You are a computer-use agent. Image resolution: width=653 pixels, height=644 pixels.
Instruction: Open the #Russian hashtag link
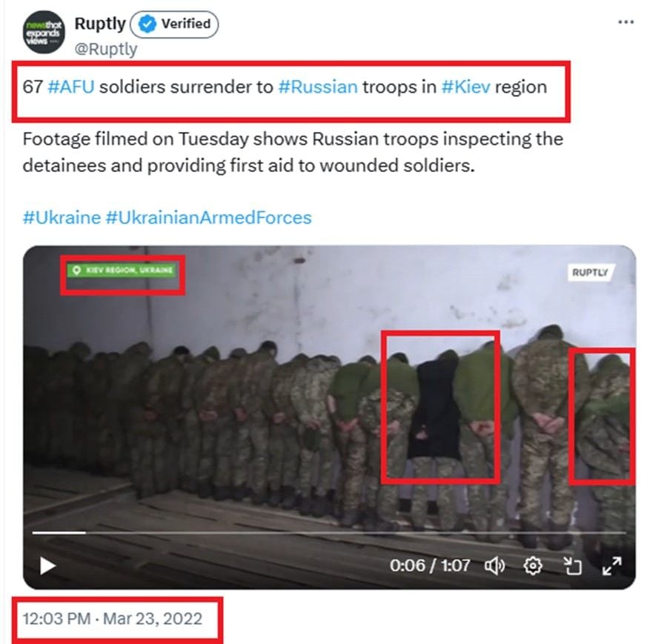tap(318, 87)
